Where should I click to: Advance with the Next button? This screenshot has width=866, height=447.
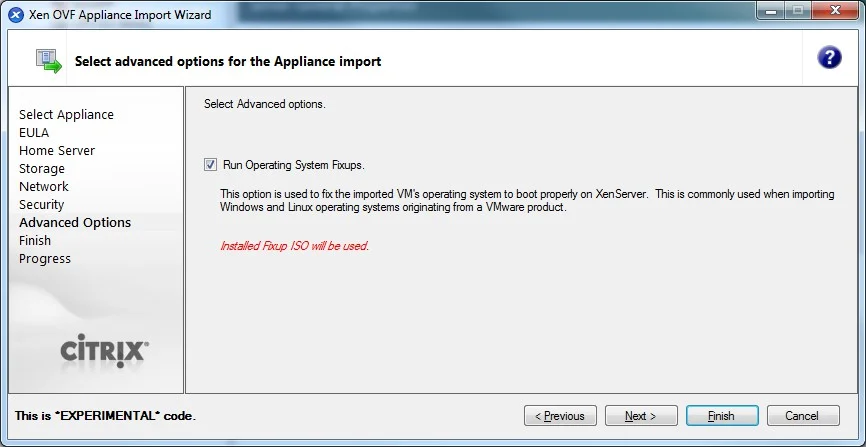(x=641, y=416)
